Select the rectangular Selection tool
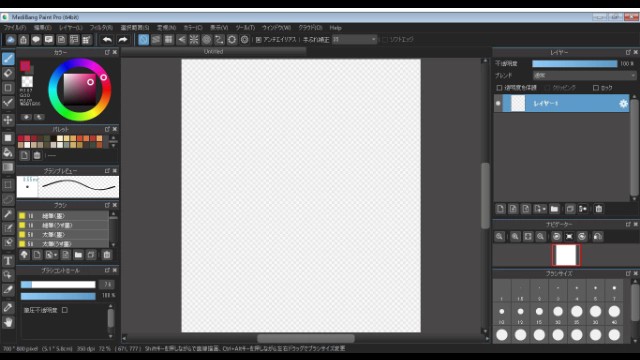 point(8,185)
